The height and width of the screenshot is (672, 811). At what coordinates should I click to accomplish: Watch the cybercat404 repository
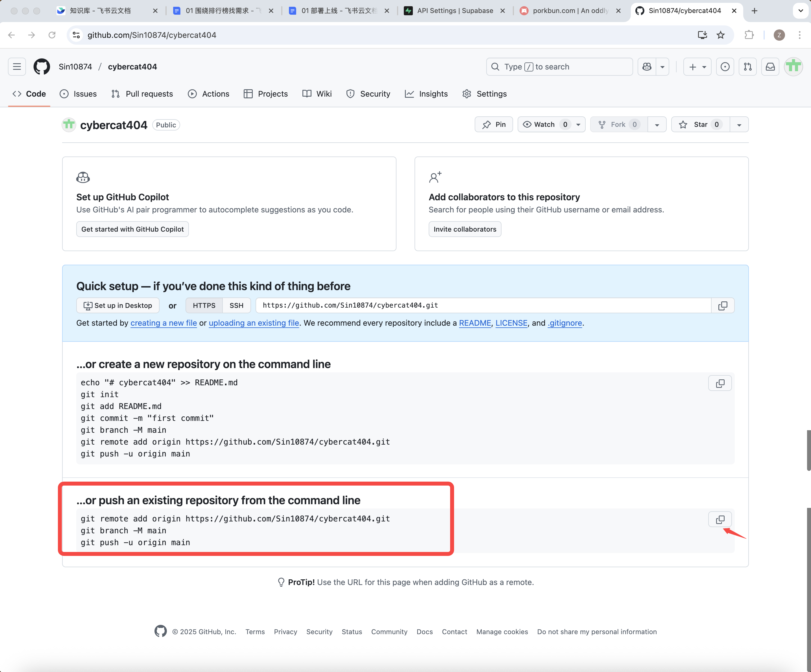point(544,124)
